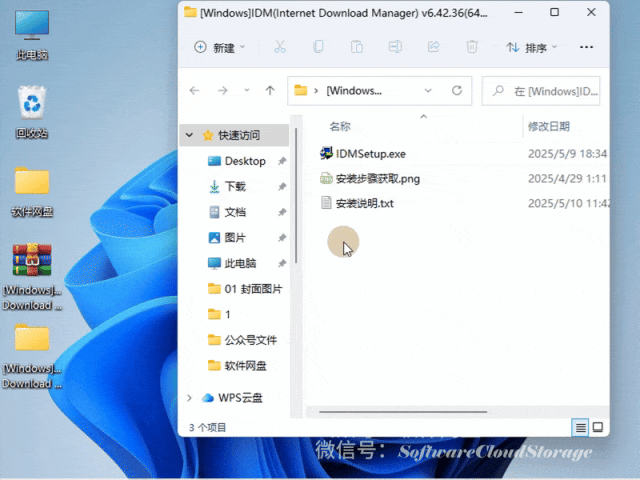640x480 pixels.
Task: Select 软件网盘 folder on the desktop
Action: (32, 191)
